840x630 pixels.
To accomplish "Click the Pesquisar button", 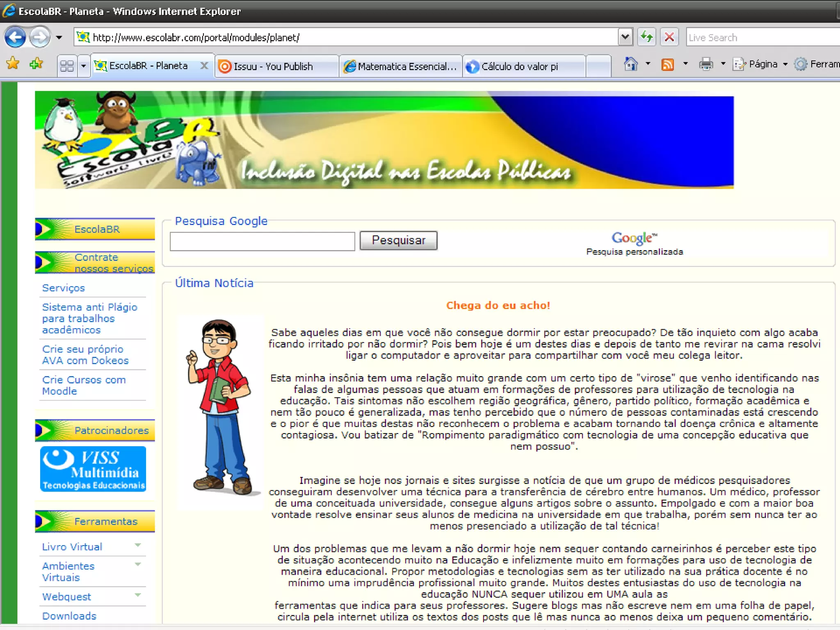I will tap(398, 240).
